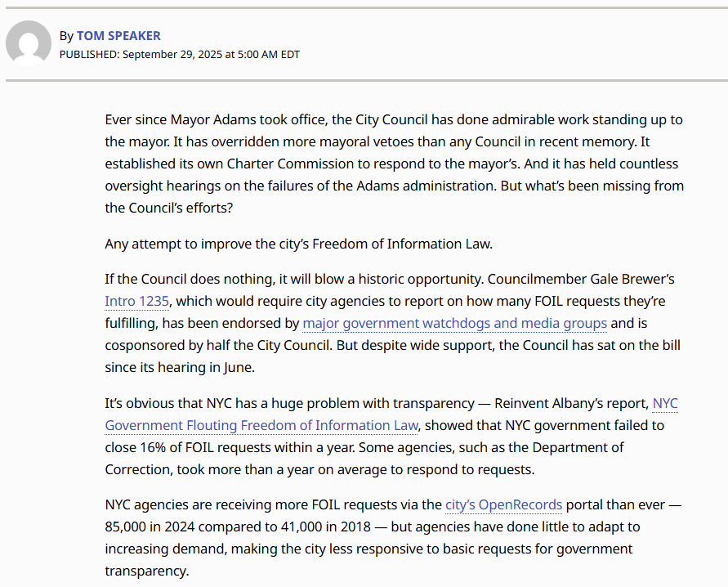
Task: Click the text 'since its hearing in June'
Action: 178,367
